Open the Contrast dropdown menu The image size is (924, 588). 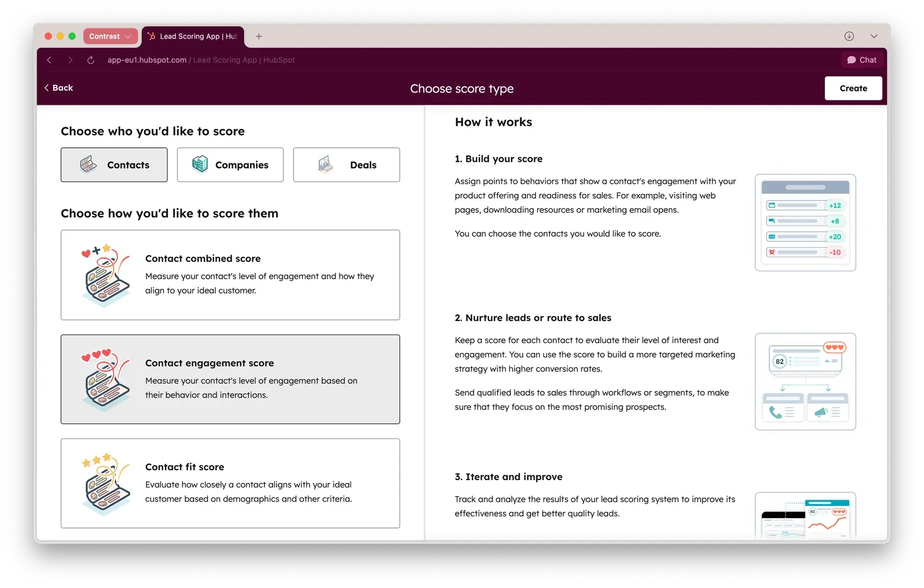[x=110, y=36]
